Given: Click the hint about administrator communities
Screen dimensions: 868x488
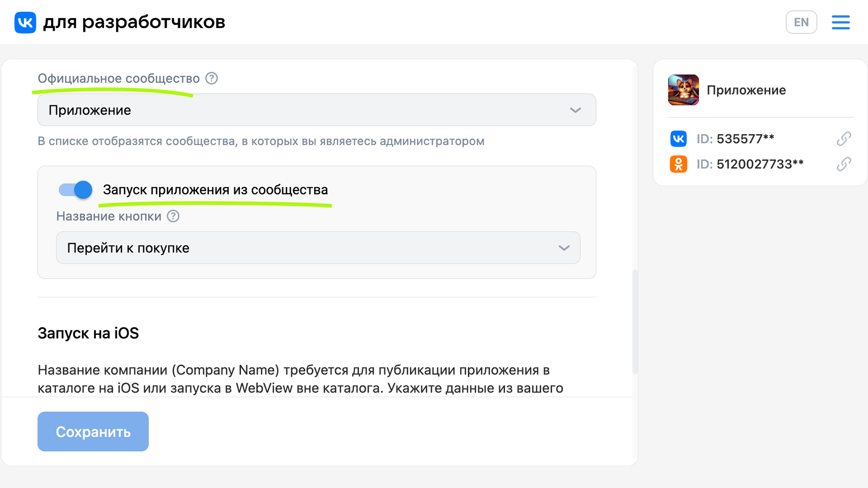Looking at the screenshot, I should point(261,141).
